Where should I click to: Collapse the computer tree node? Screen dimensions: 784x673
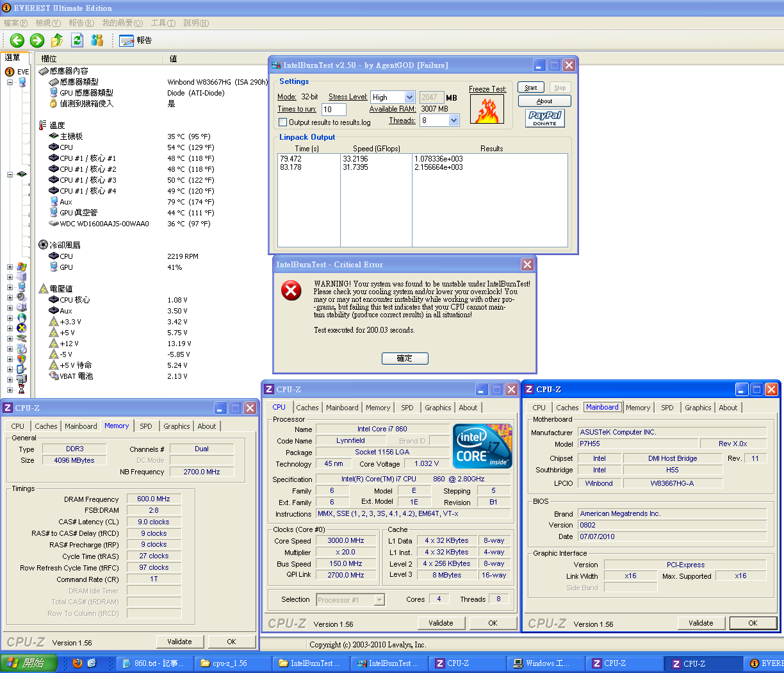[x=10, y=82]
